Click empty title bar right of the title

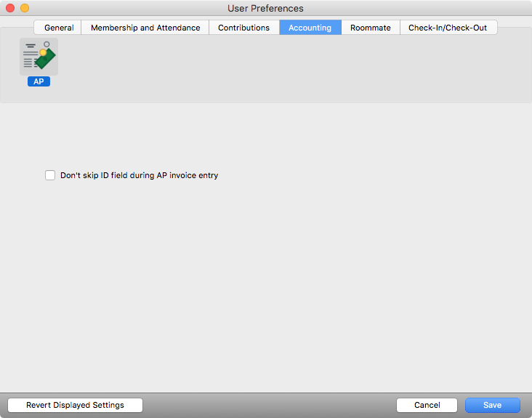point(422,8)
